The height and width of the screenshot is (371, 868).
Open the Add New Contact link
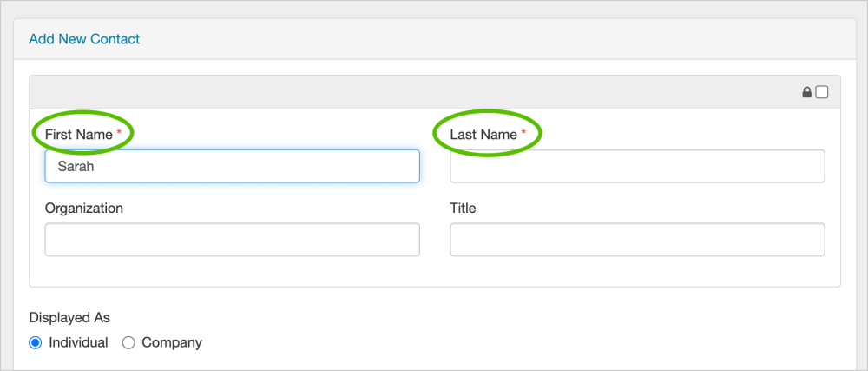(x=84, y=39)
